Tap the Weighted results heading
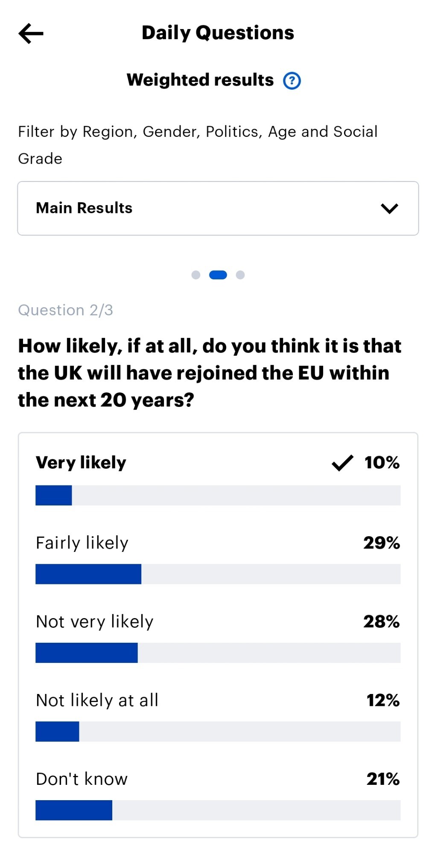Image resolution: width=435 pixels, height=868 pixels. (200, 80)
